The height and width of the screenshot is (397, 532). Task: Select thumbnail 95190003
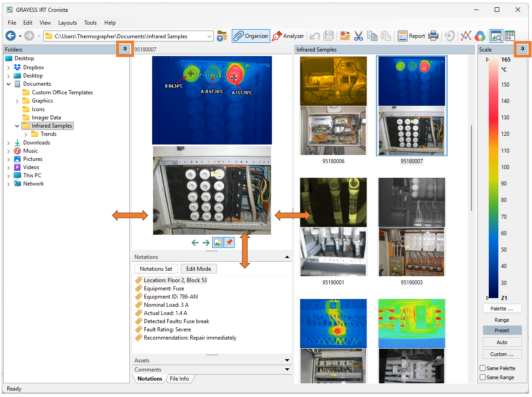click(412, 231)
